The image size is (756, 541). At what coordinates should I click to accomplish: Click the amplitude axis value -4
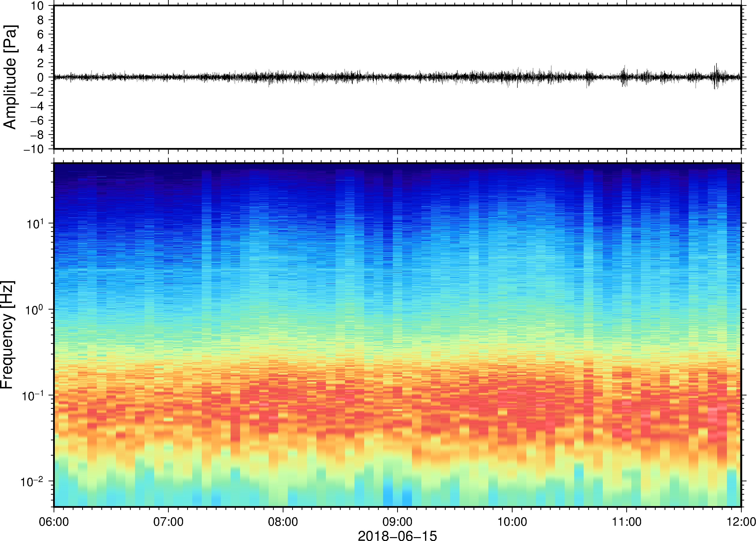[x=37, y=106]
